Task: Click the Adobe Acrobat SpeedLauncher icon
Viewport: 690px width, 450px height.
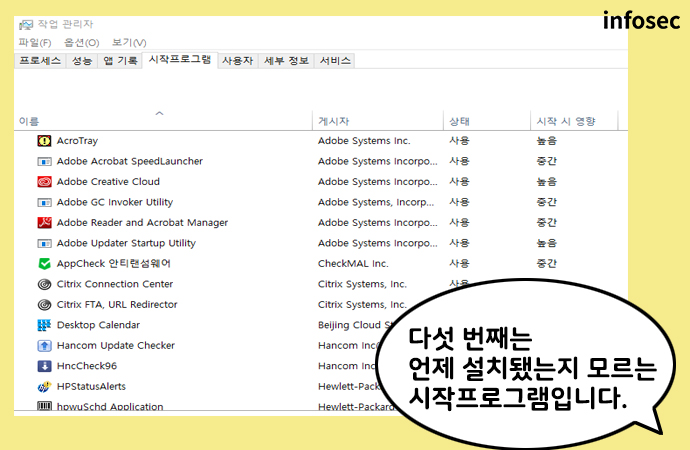Action: coord(44,161)
